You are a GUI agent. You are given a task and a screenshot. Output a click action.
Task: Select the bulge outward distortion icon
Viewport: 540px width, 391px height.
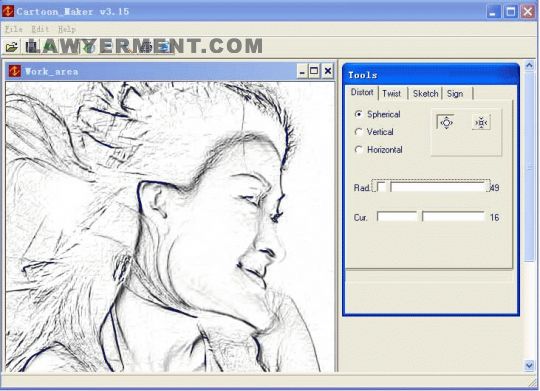point(446,122)
